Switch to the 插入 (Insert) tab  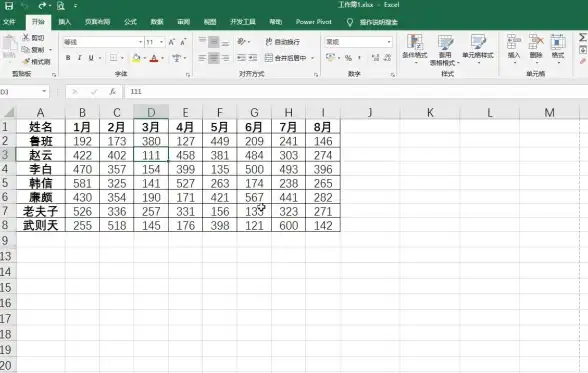click(x=64, y=22)
